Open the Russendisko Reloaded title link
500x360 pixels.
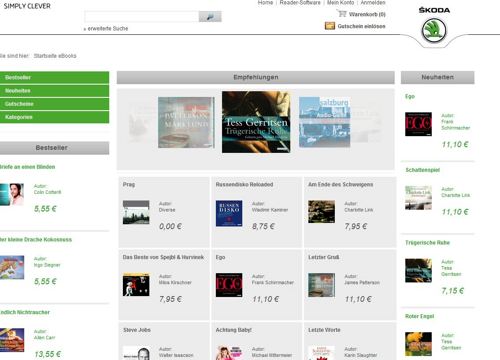point(244,184)
